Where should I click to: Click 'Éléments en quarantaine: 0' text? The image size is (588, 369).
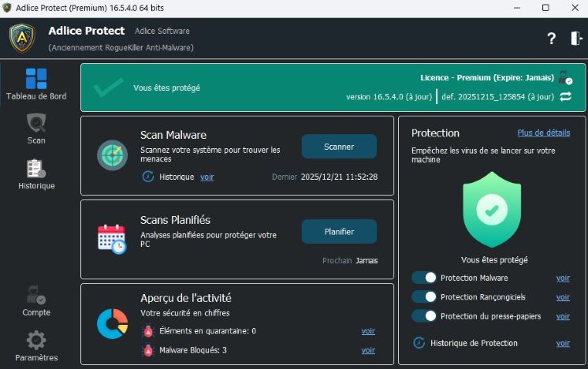pos(207,330)
